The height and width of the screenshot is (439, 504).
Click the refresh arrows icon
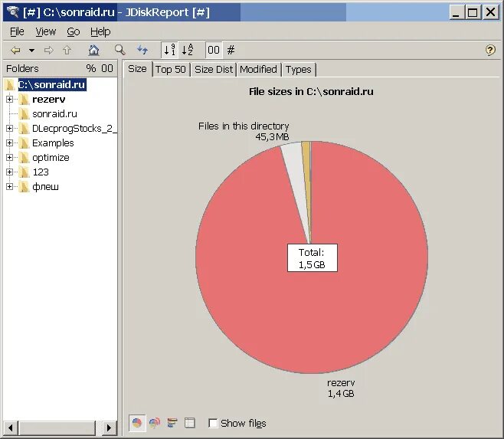point(142,50)
